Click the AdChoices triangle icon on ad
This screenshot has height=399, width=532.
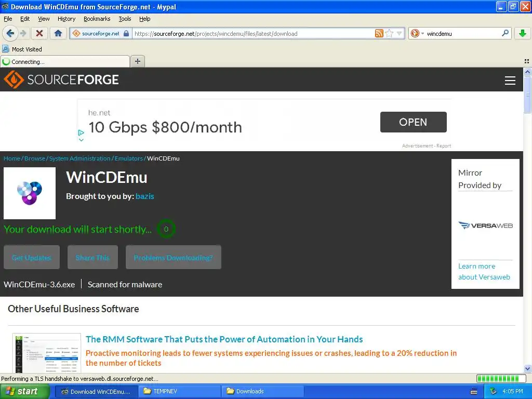coord(81,132)
